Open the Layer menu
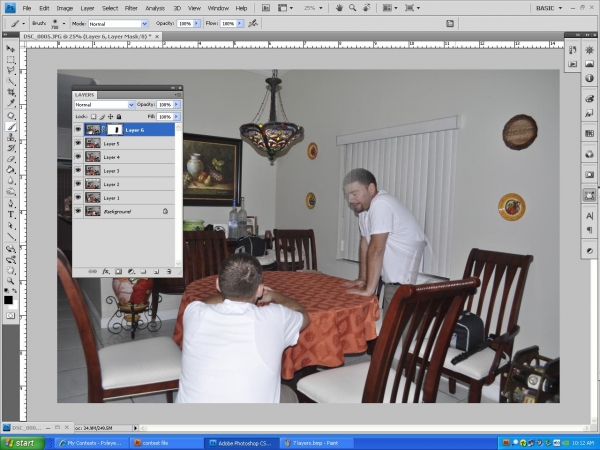This screenshot has width=600, height=450. click(87, 8)
